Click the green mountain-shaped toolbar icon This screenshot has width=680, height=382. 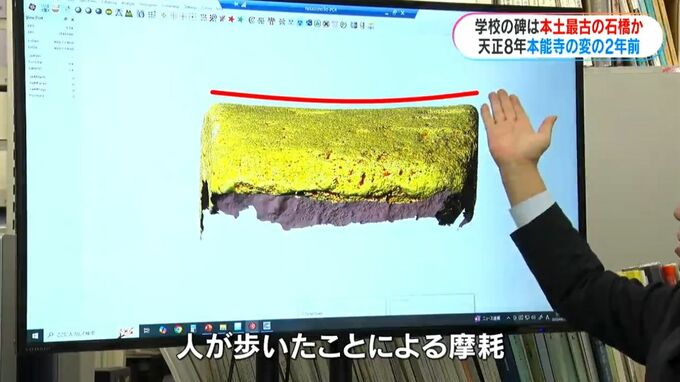pos(129,13)
